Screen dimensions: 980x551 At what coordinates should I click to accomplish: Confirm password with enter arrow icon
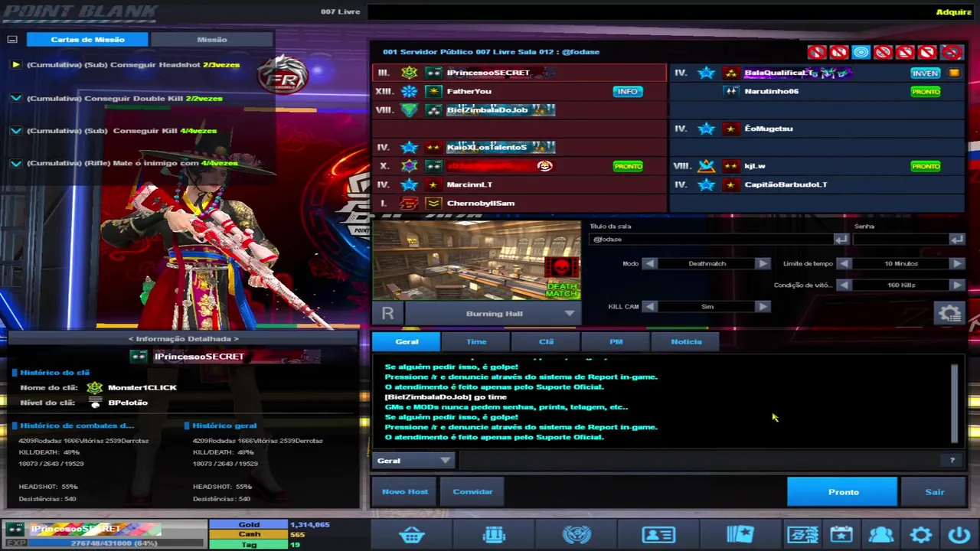(957, 240)
